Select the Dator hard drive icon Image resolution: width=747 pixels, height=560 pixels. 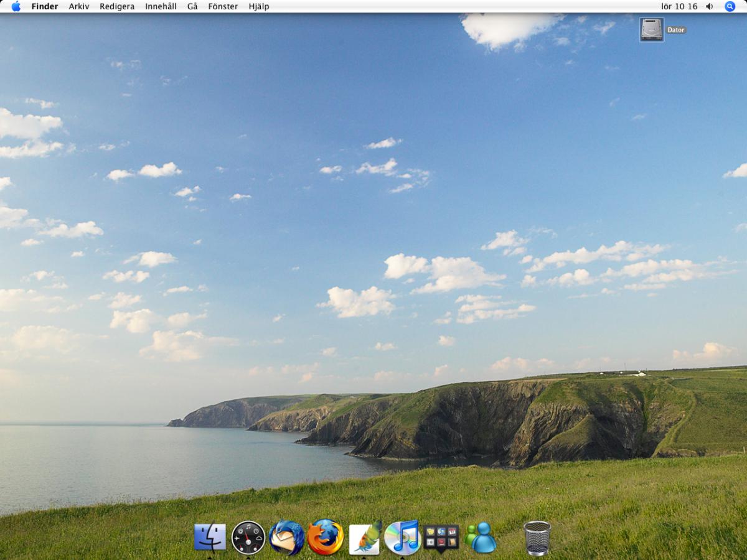coord(651,30)
